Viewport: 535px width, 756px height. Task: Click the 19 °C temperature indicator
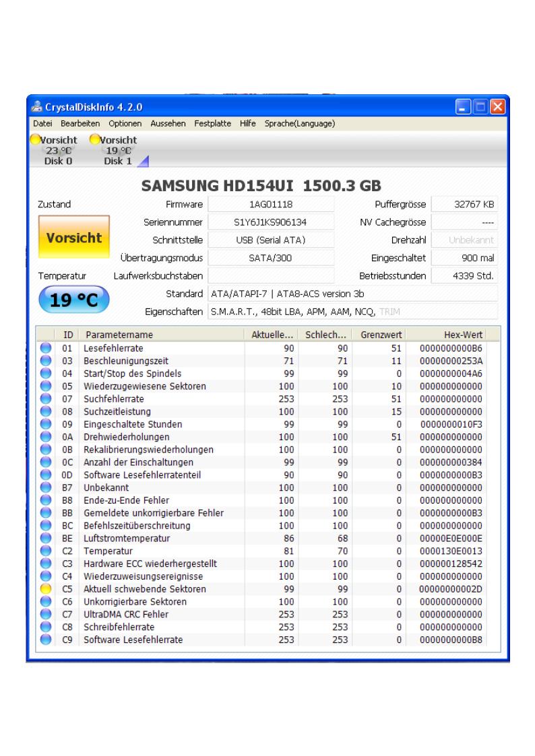click(x=74, y=300)
